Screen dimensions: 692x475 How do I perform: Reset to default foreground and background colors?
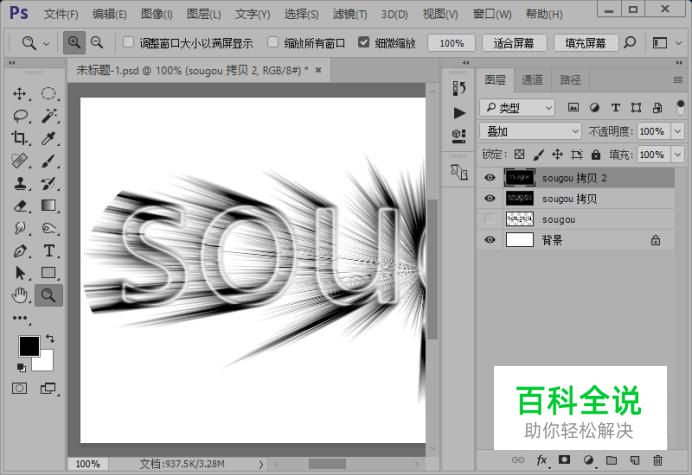point(21,367)
